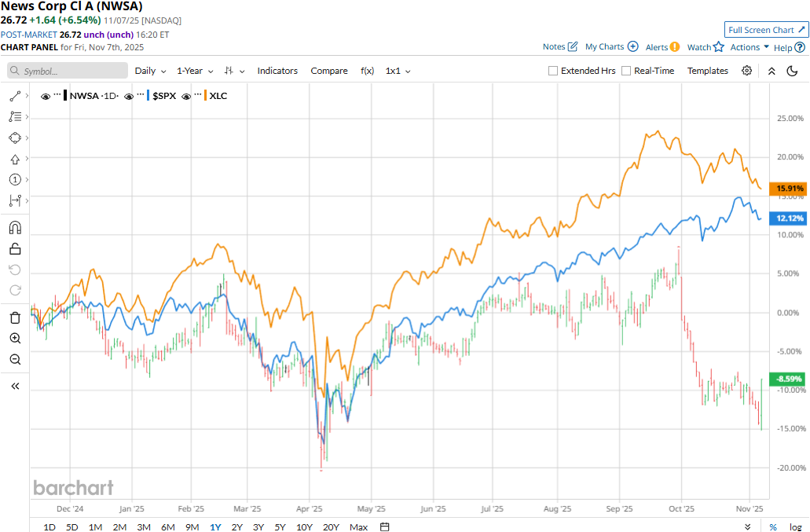The width and height of the screenshot is (810, 532).
Task: Expand the bottom panel double chevron
Action: [x=747, y=526]
